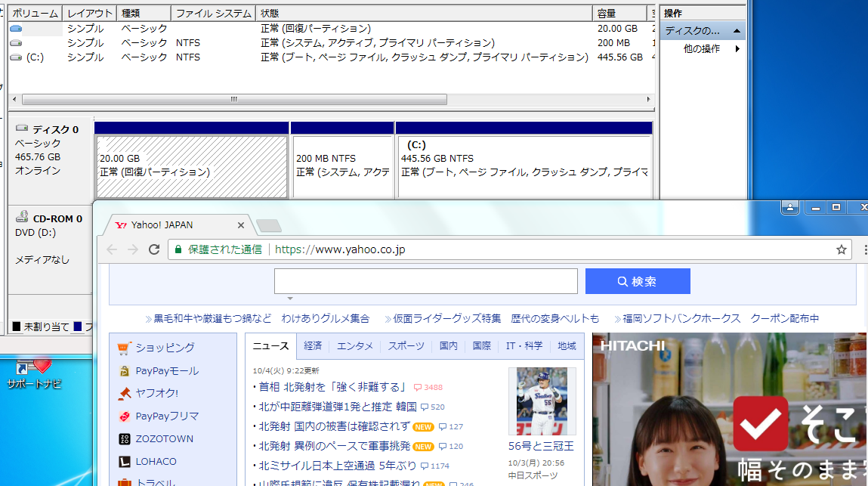This screenshot has height=486, width=868.
Task: Click the 検索 search button
Action: tap(638, 281)
